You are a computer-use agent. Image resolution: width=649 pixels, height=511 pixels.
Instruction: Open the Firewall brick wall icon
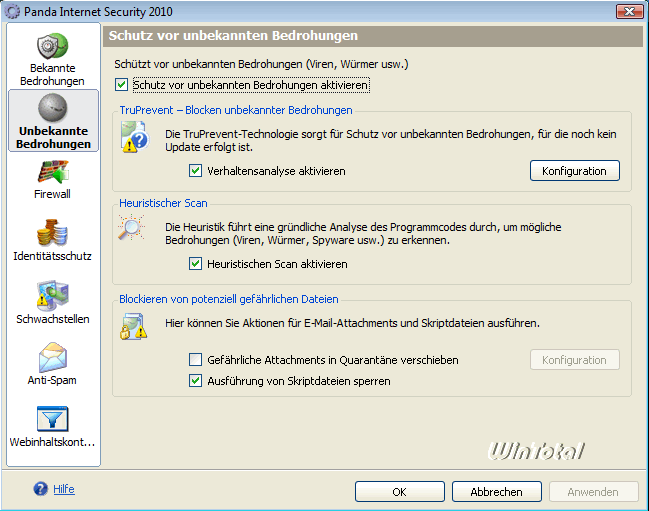coord(53,172)
